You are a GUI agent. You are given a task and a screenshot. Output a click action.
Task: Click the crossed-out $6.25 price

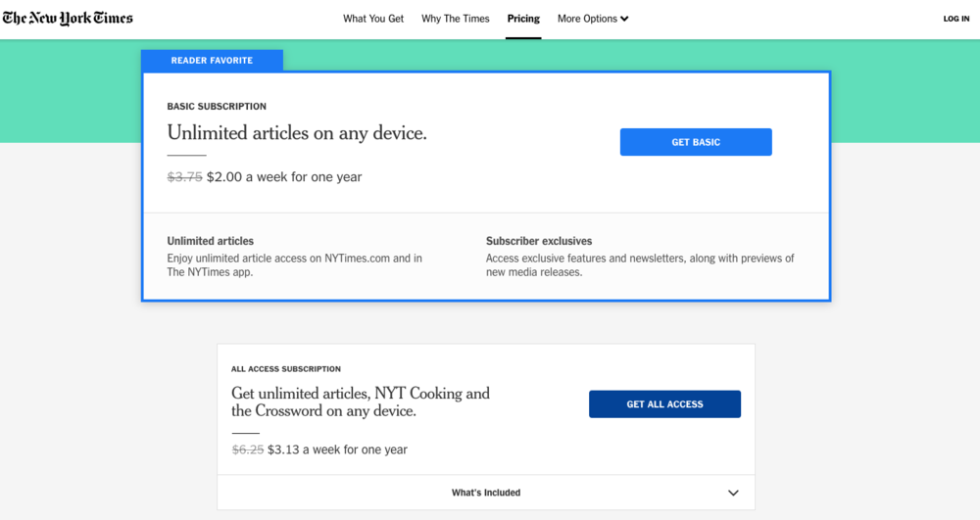click(x=248, y=449)
